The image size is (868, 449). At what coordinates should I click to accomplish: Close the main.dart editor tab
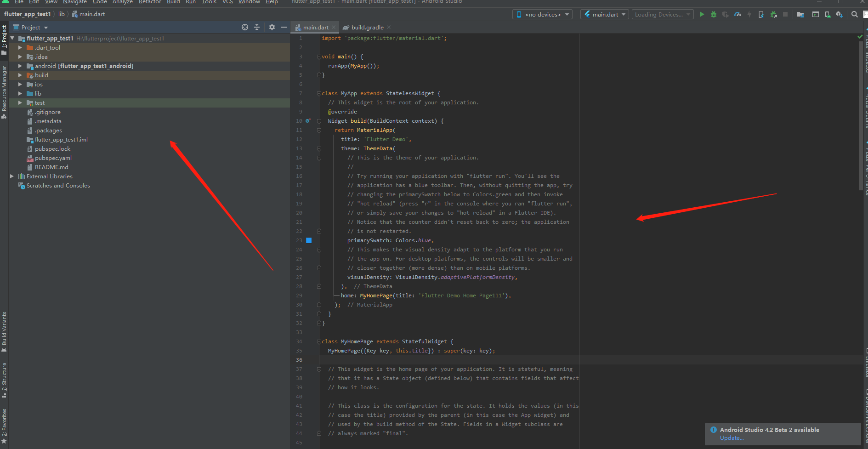click(334, 28)
